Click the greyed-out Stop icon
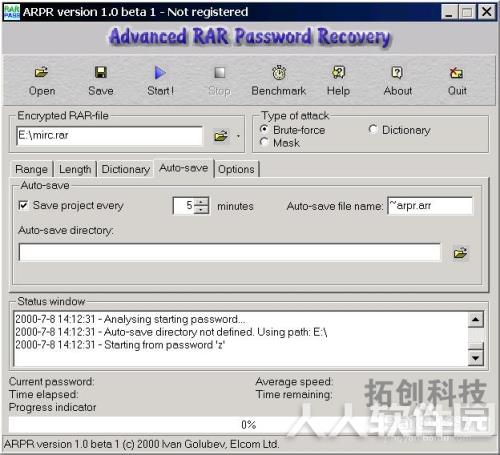This screenshot has height=455, width=500. click(219, 72)
